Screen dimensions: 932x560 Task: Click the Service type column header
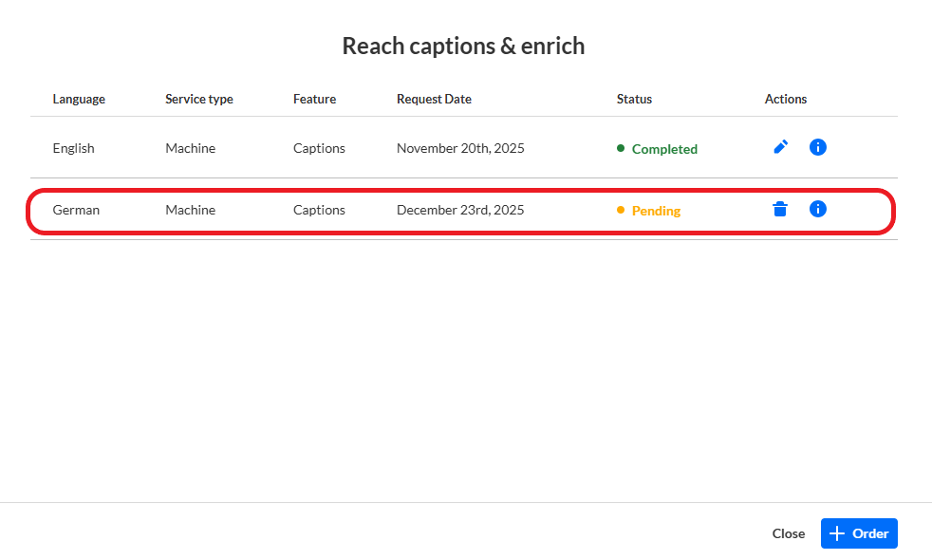point(198,99)
